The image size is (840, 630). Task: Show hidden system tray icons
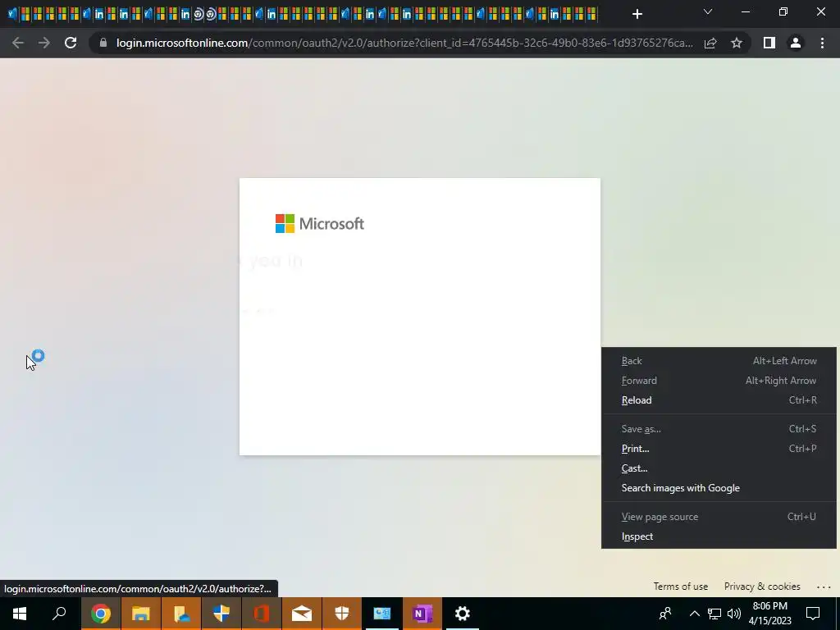[x=694, y=614]
